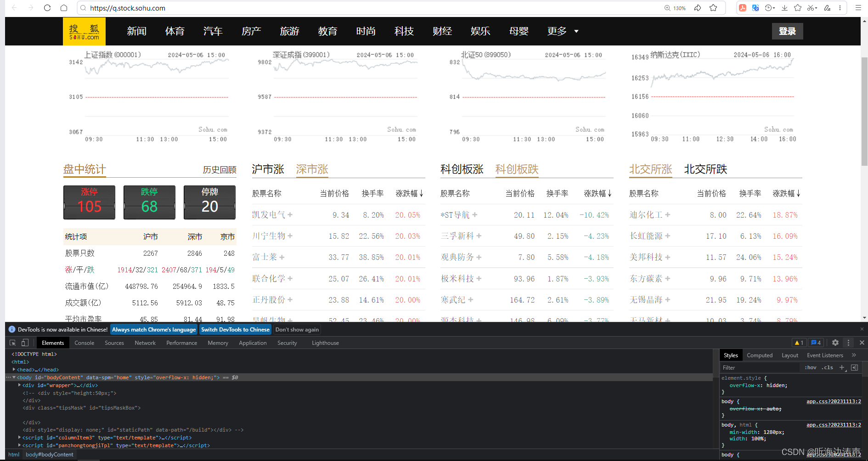868x461 pixels.
Task: Open DevTools settings gear
Action: click(835, 343)
